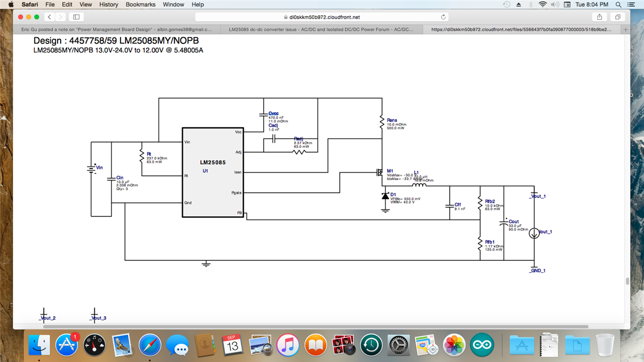The image size is (644, 362).
Task: Go back with the Safari back arrow
Action: 49,17
